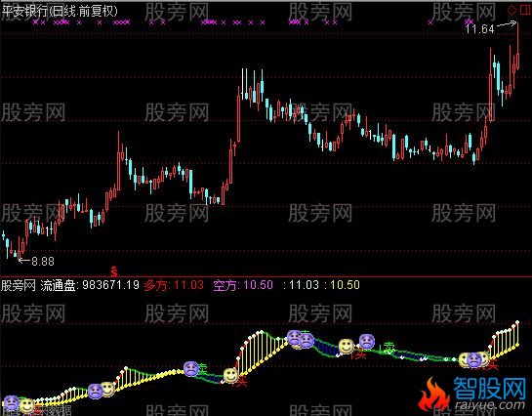532x416 pixels.
Task: Click the red S marker under the candlesticks
Action: [x=114, y=270]
